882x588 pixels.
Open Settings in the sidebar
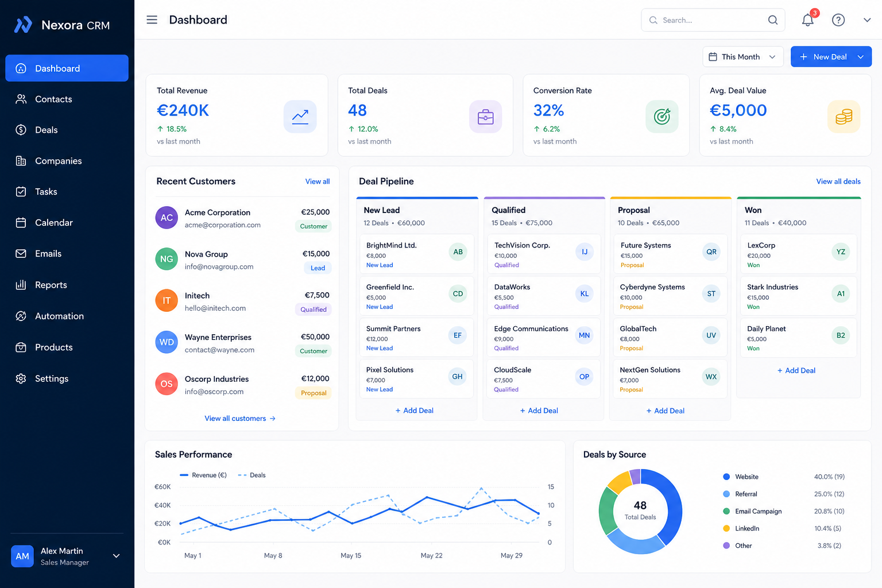click(x=67, y=378)
